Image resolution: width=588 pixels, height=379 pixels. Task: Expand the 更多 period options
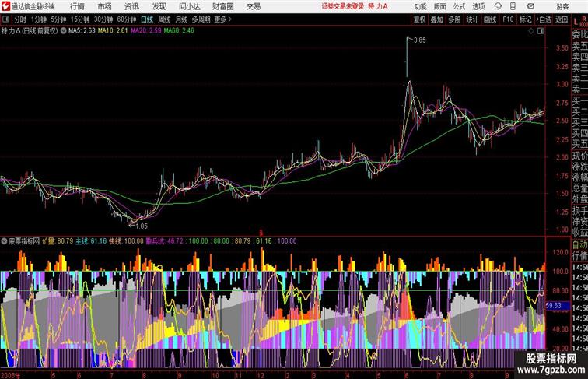pyautogui.click(x=222, y=19)
